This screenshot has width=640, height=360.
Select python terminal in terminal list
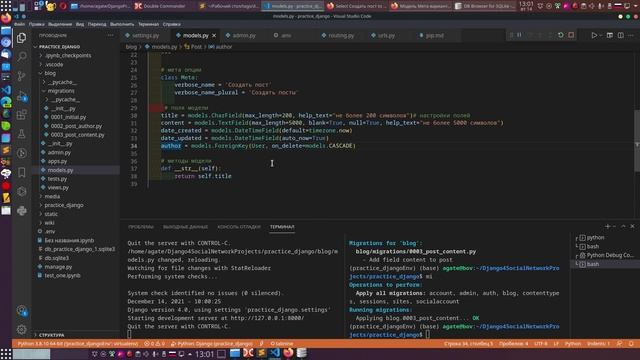[x=595, y=238]
